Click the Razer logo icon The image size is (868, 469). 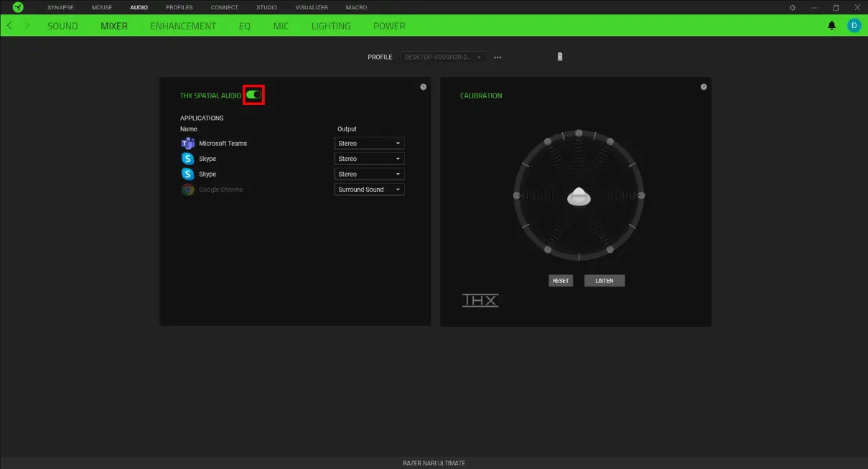[x=16, y=7]
